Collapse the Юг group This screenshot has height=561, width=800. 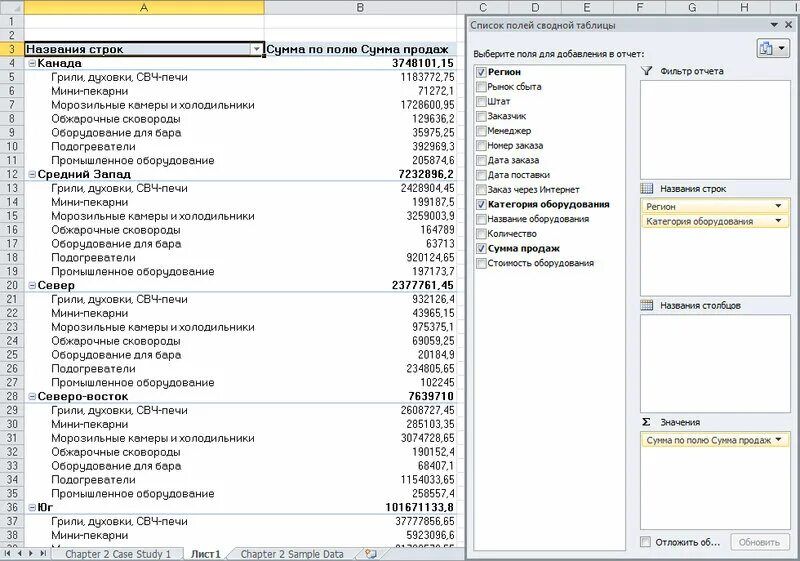pos(32,507)
